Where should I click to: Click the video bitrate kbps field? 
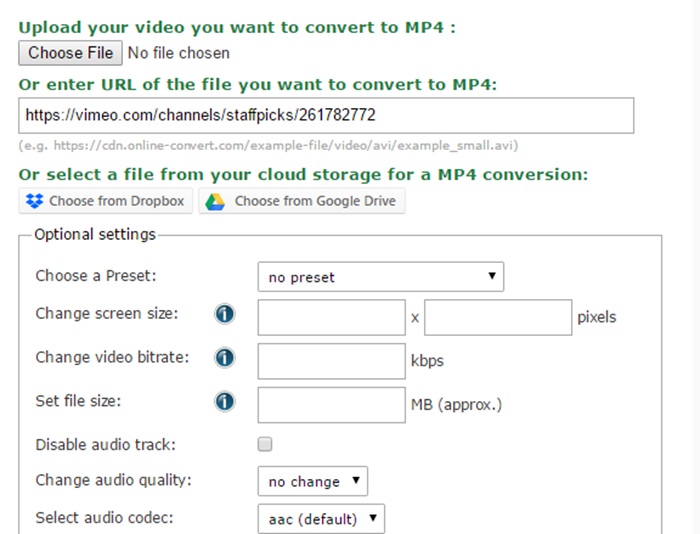tap(332, 361)
